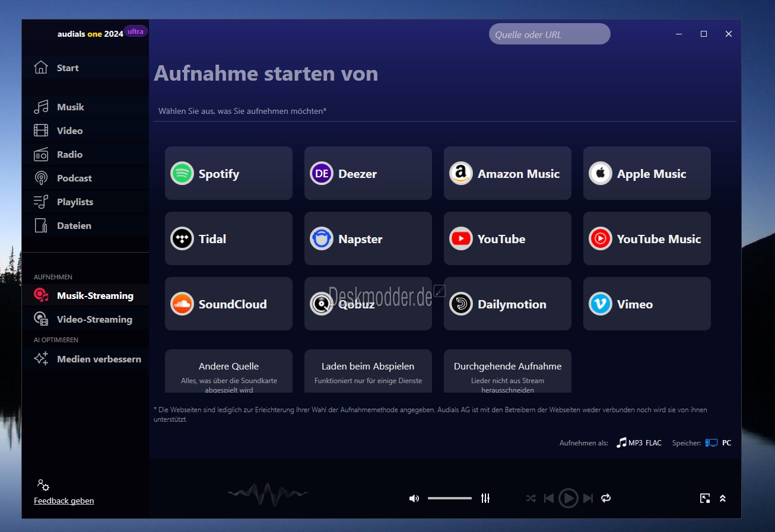Image resolution: width=775 pixels, height=532 pixels.
Task: Open the Dateien section
Action: coord(85,225)
